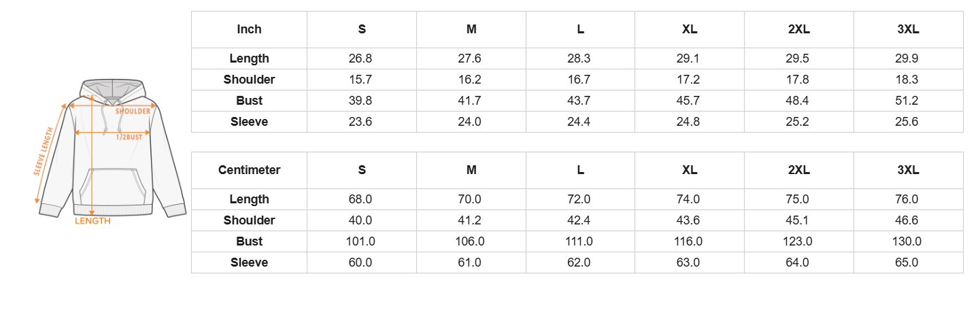Click the 3XL header in Inch table
Screen dimensions: 980x321
[x=908, y=29]
